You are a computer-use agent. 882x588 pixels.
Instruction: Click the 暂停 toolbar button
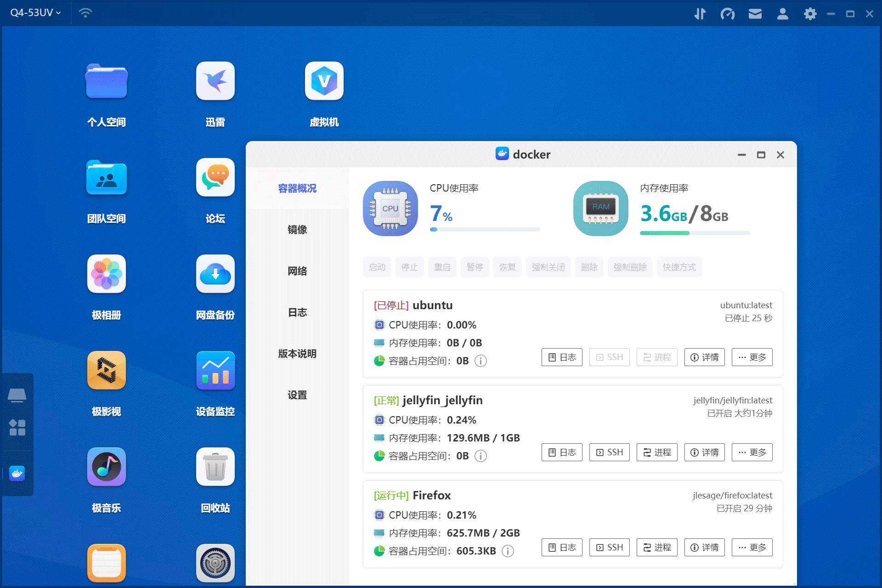click(x=475, y=267)
